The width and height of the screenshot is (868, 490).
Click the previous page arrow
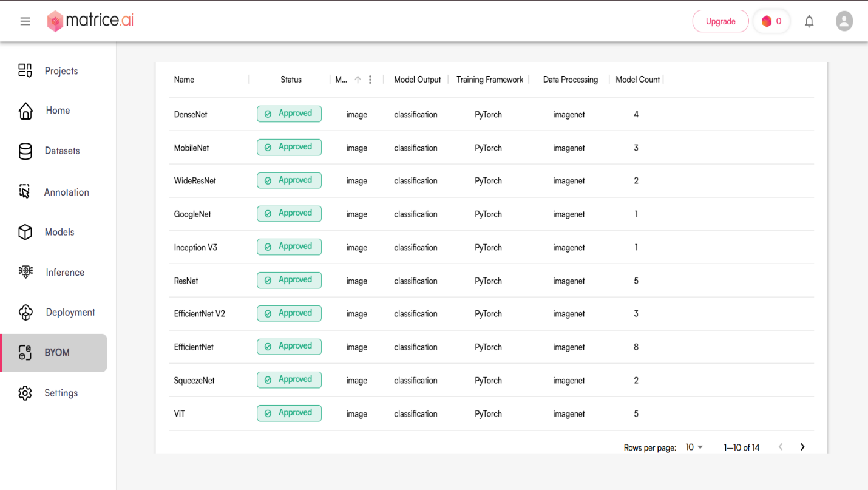coord(781,447)
